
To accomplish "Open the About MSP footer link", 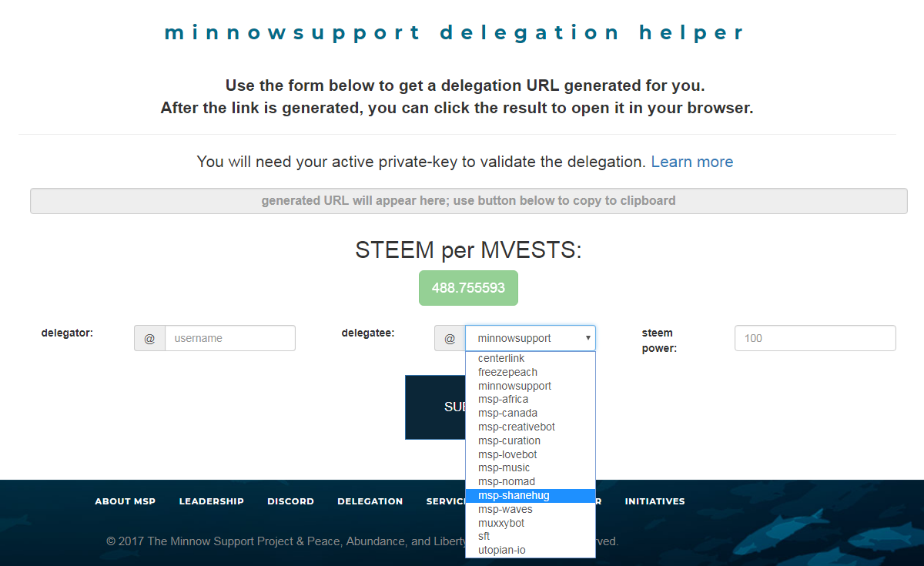I will [126, 501].
